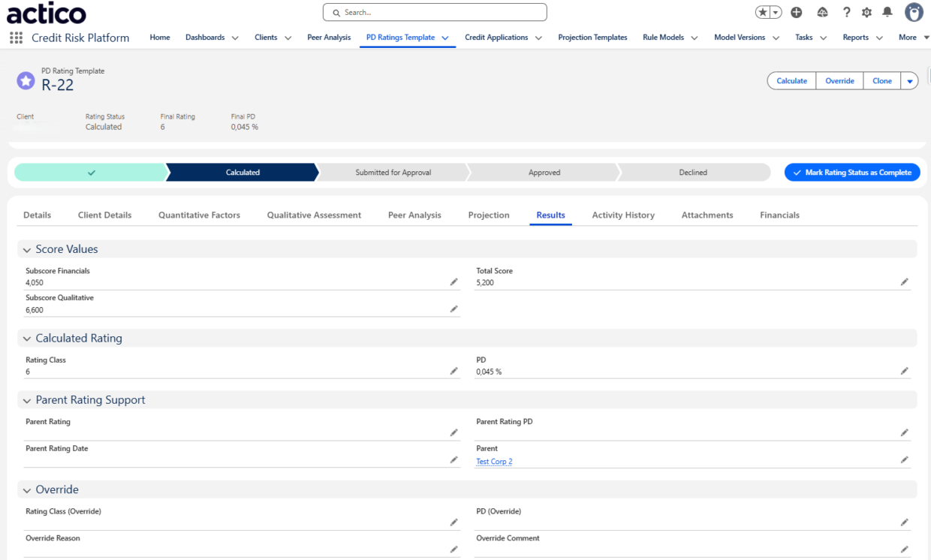
Task: Edit PD (Override) with pencil icon
Action: [x=905, y=522]
